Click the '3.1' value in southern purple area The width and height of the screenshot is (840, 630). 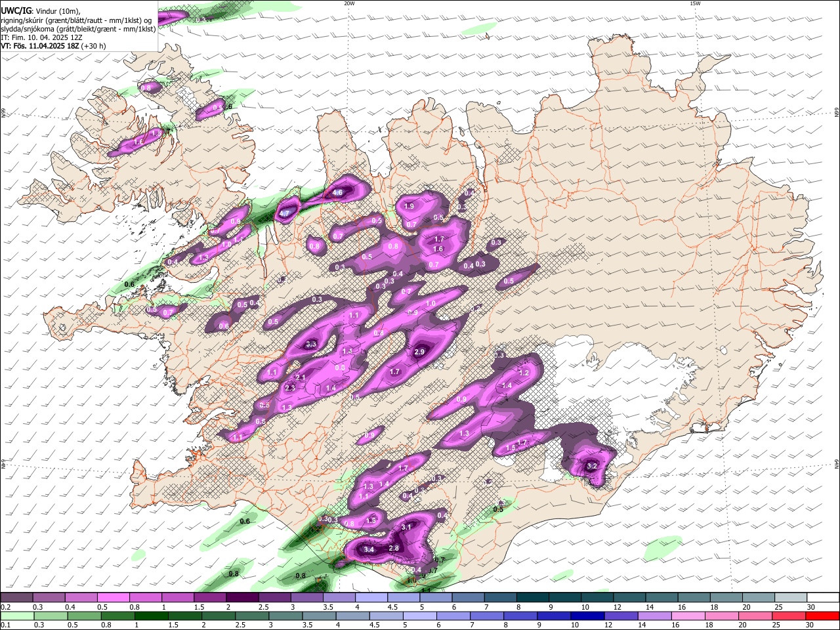[406, 527]
